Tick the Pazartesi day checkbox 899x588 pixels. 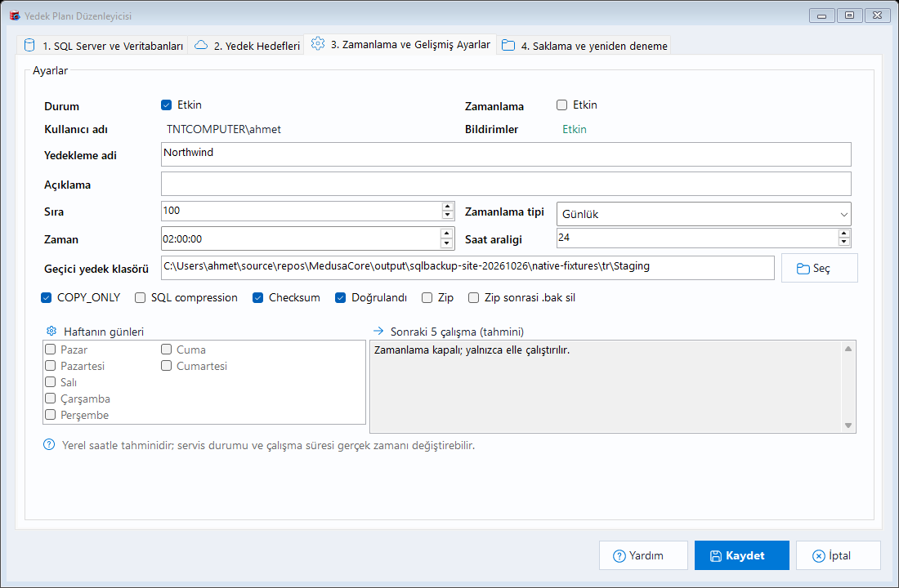(x=51, y=366)
